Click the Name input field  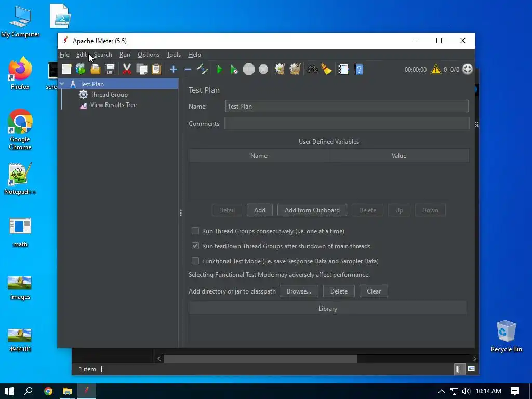[x=347, y=106]
